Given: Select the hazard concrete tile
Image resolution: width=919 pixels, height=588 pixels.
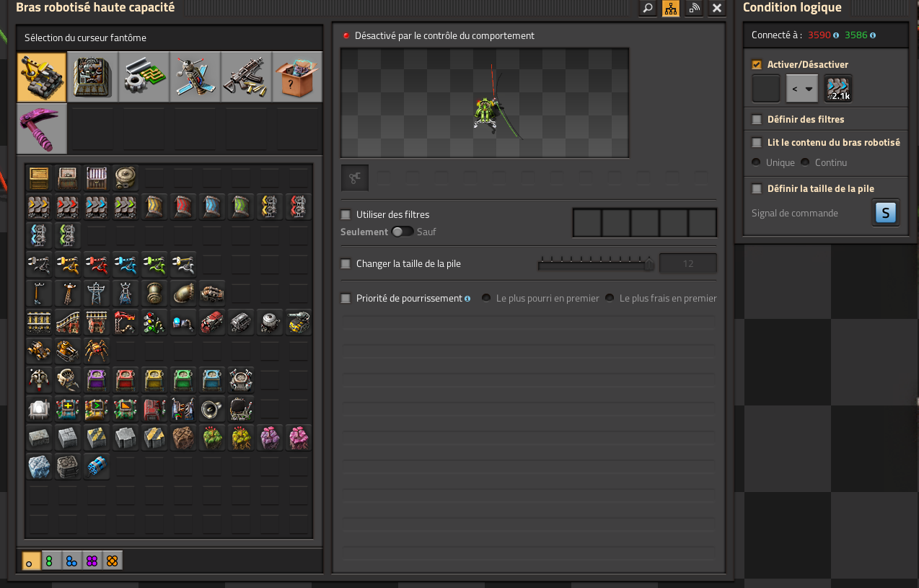Looking at the screenshot, I should (x=97, y=437).
